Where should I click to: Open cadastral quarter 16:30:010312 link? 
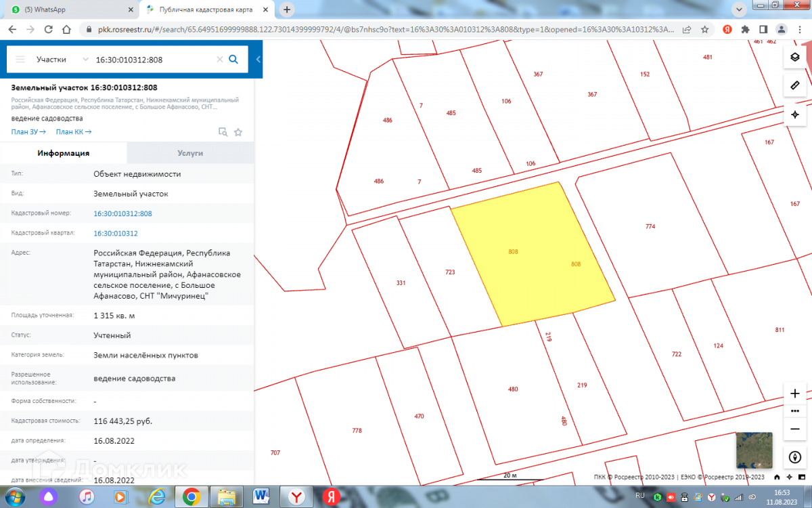coord(116,233)
